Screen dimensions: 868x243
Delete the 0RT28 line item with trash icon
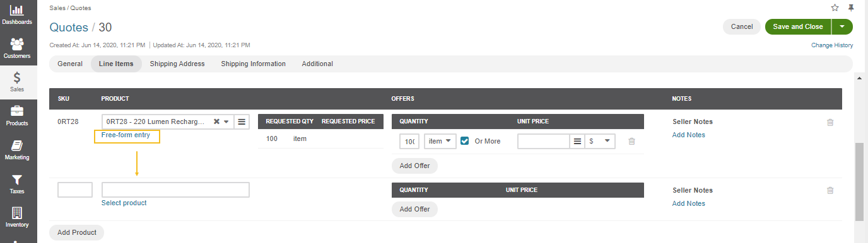tap(830, 122)
